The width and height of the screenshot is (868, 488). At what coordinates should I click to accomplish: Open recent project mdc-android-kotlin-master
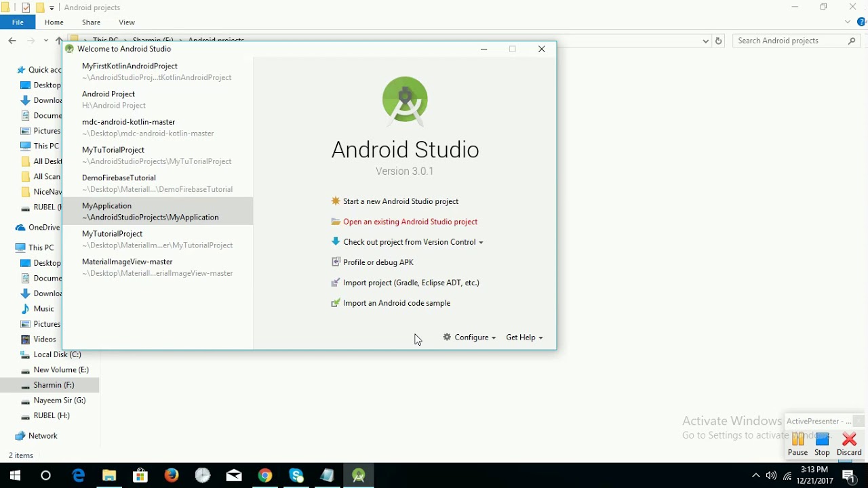[x=157, y=127]
